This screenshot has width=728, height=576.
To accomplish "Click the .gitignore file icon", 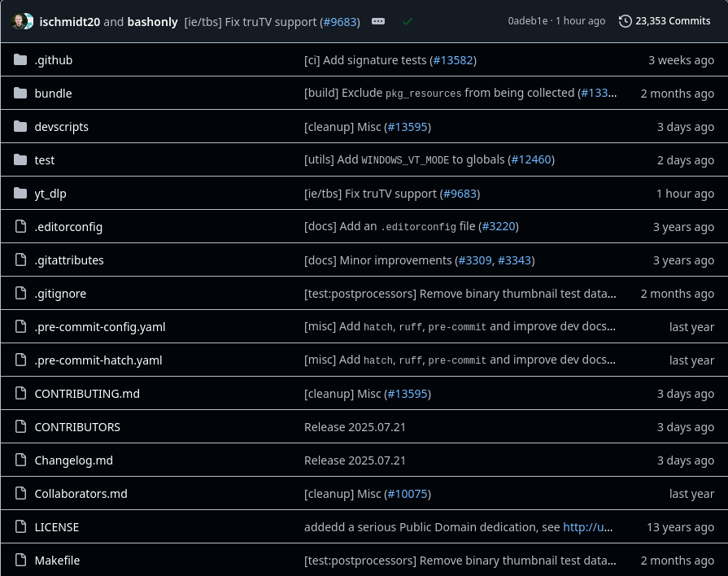I will tap(20, 294).
